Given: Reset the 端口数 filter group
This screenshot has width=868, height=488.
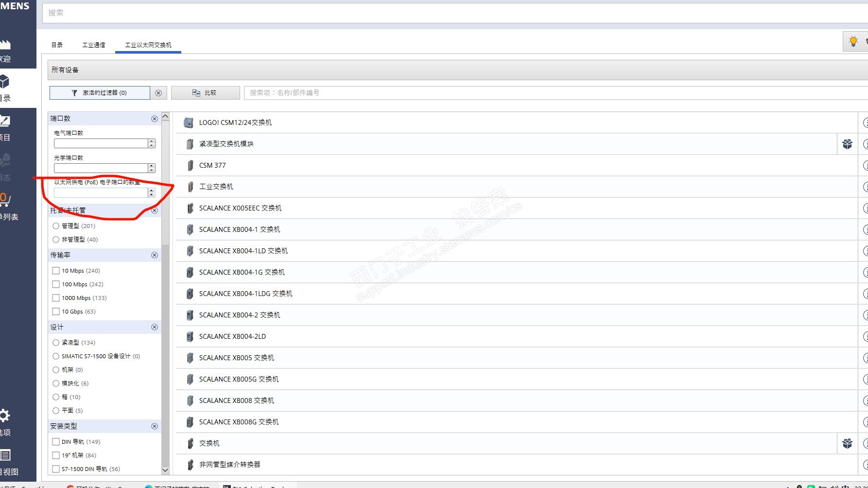Looking at the screenshot, I should point(155,119).
